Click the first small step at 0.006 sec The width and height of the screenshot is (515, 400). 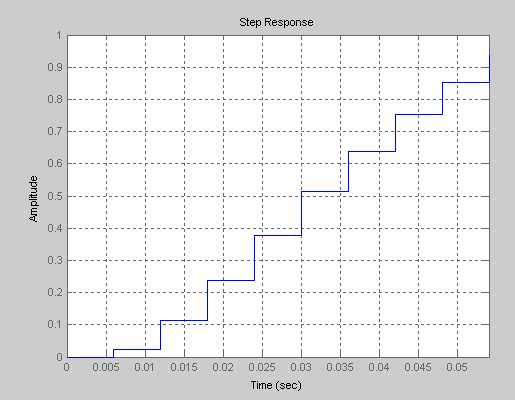pyautogui.click(x=113, y=353)
